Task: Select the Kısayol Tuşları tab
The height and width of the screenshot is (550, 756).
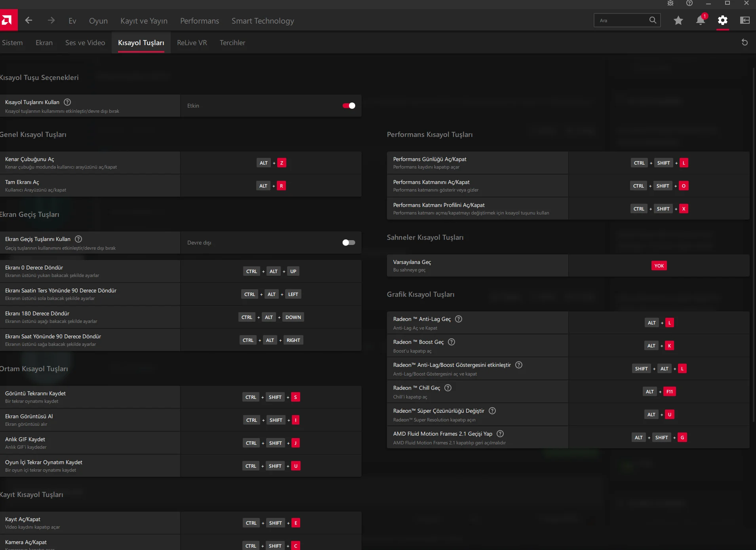Action: click(x=141, y=43)
